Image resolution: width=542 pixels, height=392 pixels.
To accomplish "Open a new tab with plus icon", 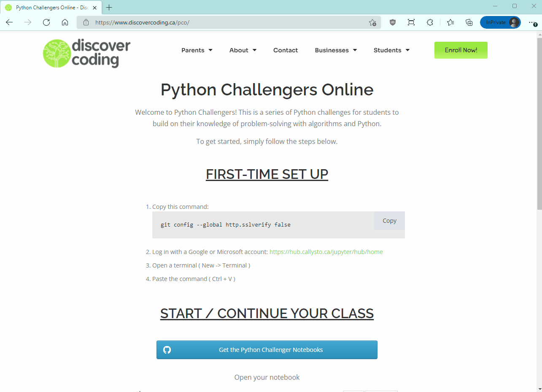I will pos(109,8).
